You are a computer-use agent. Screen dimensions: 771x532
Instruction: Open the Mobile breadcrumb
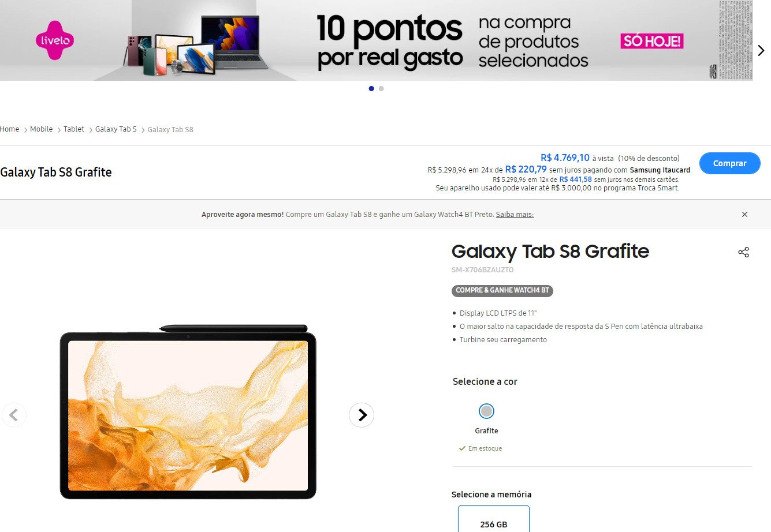point(42,129)
